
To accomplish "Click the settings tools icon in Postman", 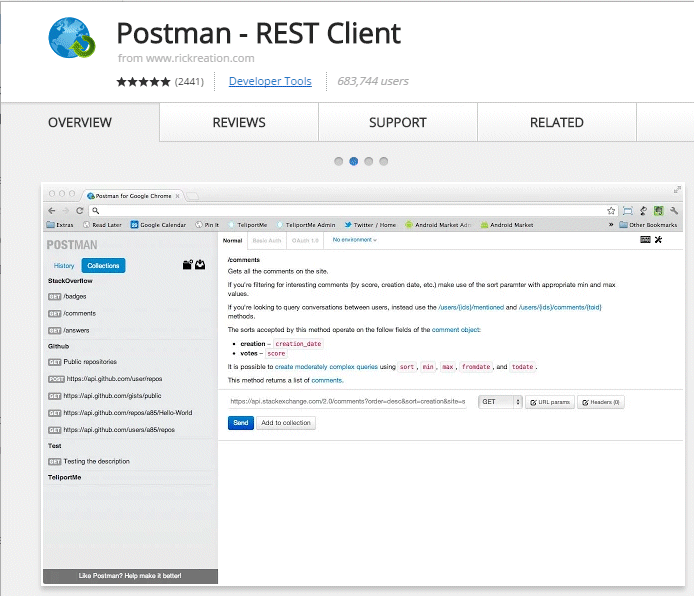I will (x=658, y=240).
